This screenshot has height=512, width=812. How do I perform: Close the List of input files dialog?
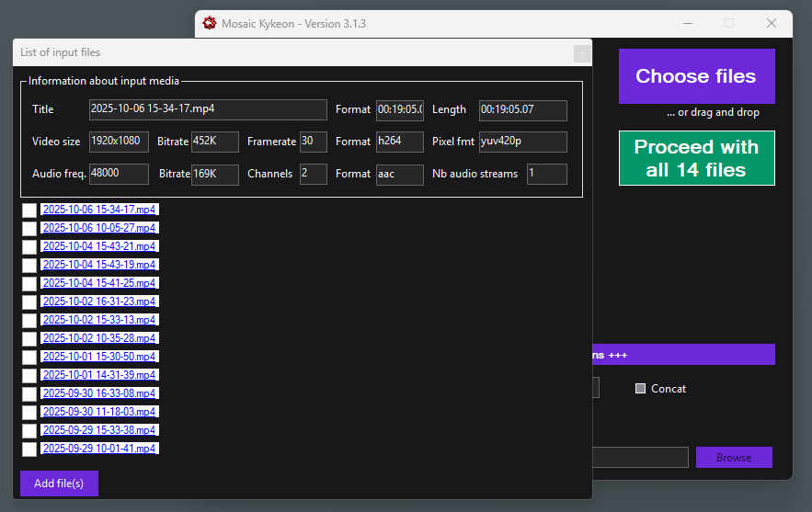click(x=581, y=54)
